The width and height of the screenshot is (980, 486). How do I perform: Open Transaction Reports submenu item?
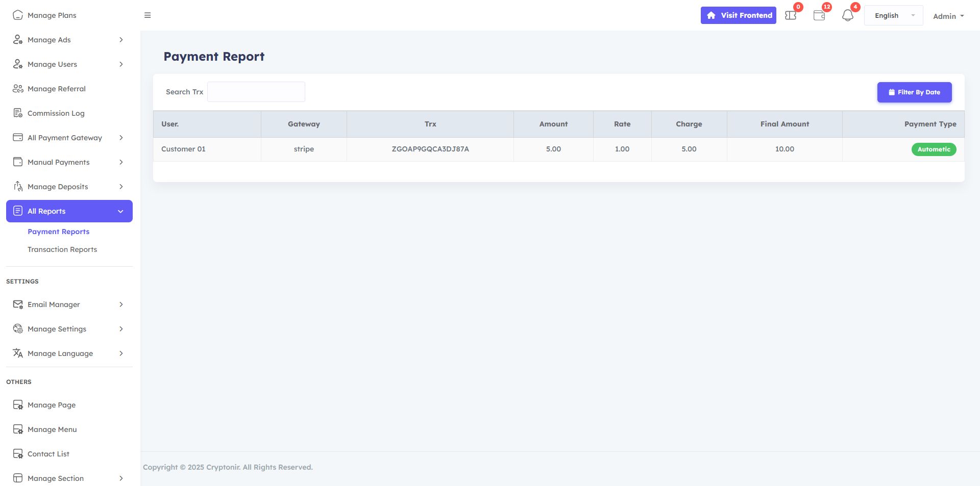click(x=62, y=249)
